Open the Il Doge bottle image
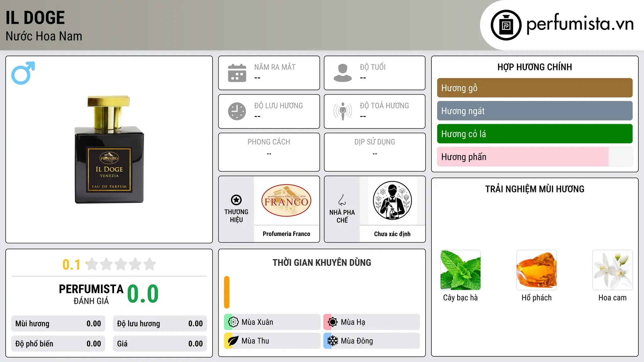The width and height of the screenshot is (644, 362). pos(109,150)
